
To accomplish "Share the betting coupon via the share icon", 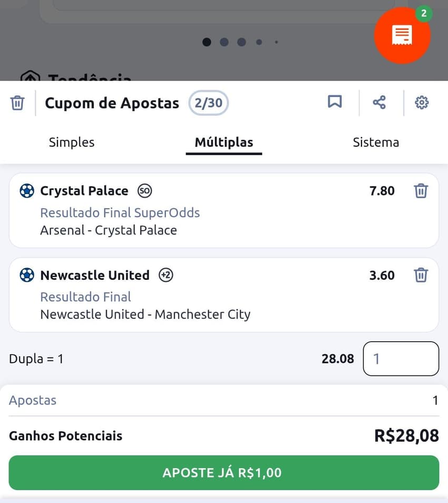I will point(379,102).
